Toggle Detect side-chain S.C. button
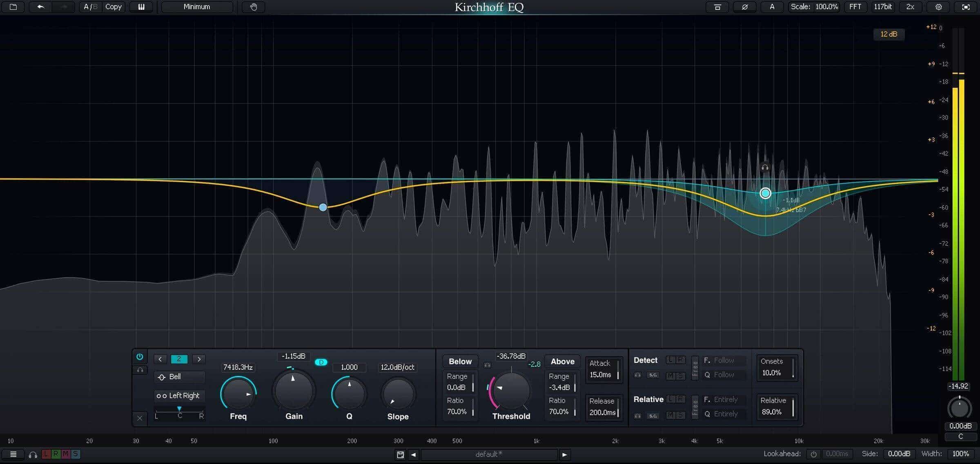Viewport: 980px width, 464px height. (653, 375)
